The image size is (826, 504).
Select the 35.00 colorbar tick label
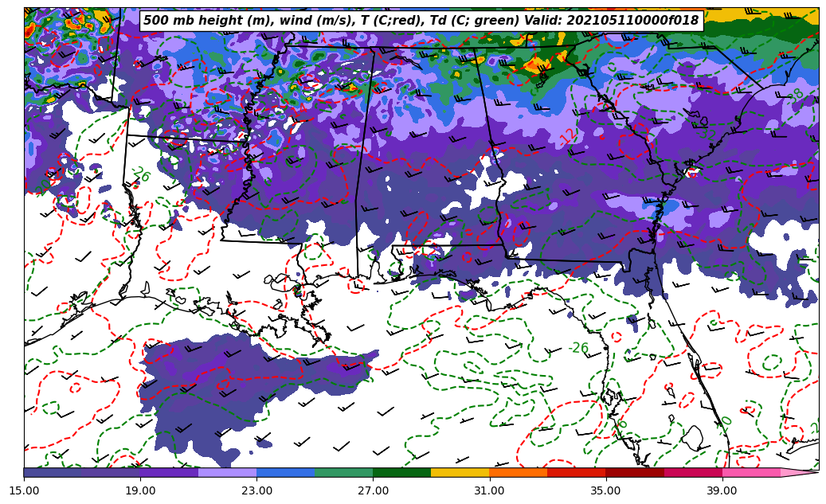point(605,490)
